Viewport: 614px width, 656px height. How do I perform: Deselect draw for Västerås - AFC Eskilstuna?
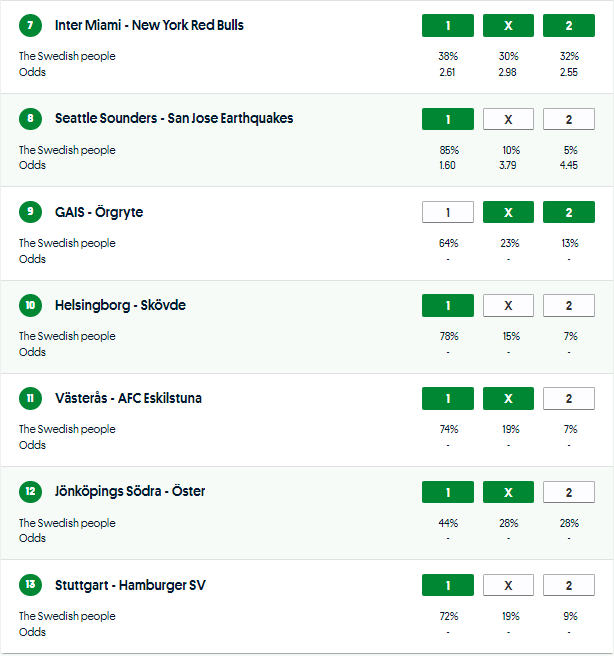point(508,399)
